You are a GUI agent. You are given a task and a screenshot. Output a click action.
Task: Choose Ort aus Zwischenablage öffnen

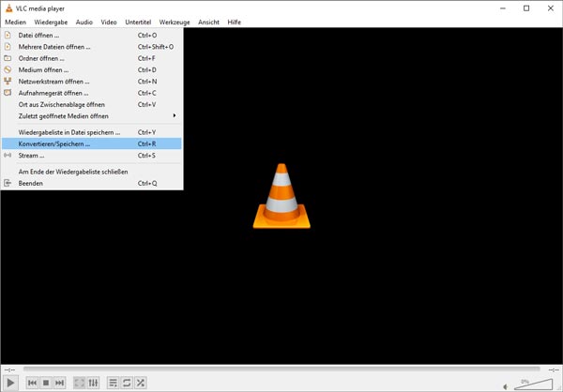tap(92, 104)
